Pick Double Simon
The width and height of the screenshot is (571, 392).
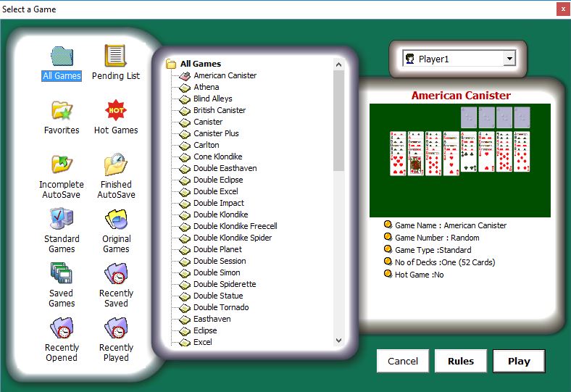217,272
